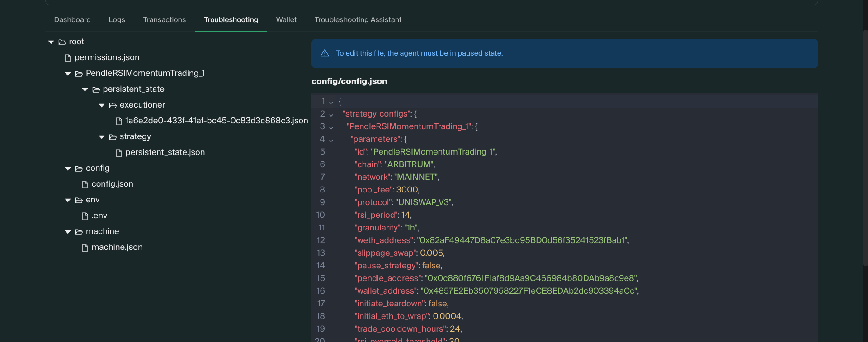Click the executioner folder icon
The height and width of the screenshot is (342, 868).
113,105
